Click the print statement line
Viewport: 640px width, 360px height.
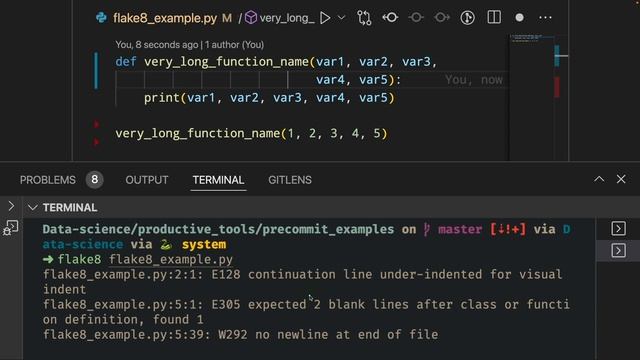[x=269, y=98]
